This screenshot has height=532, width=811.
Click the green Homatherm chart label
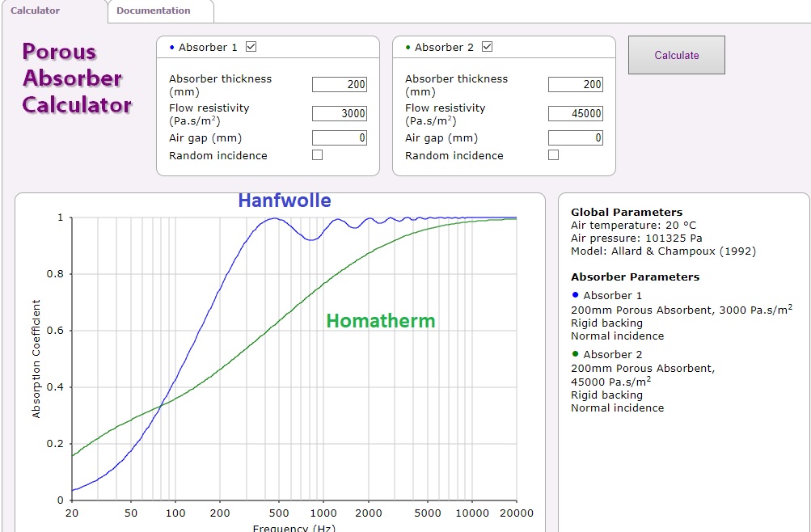[x=381, y=321]
